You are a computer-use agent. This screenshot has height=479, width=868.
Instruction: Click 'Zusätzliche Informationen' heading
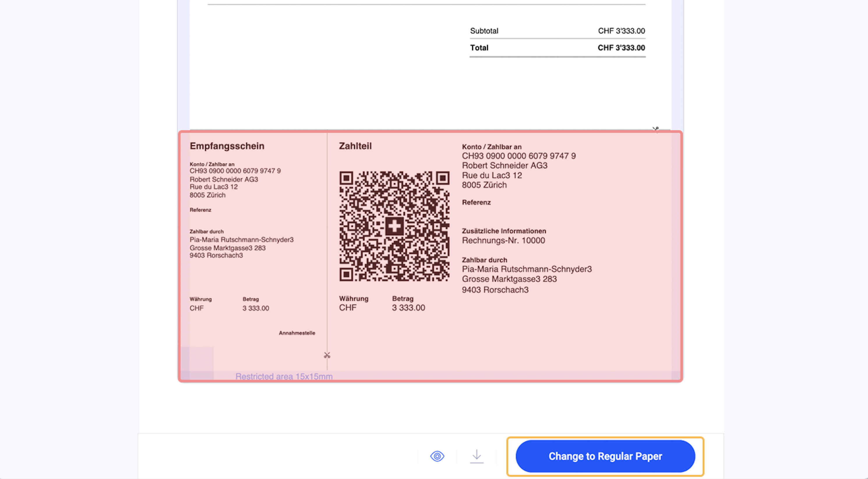[x=504, y=231]
